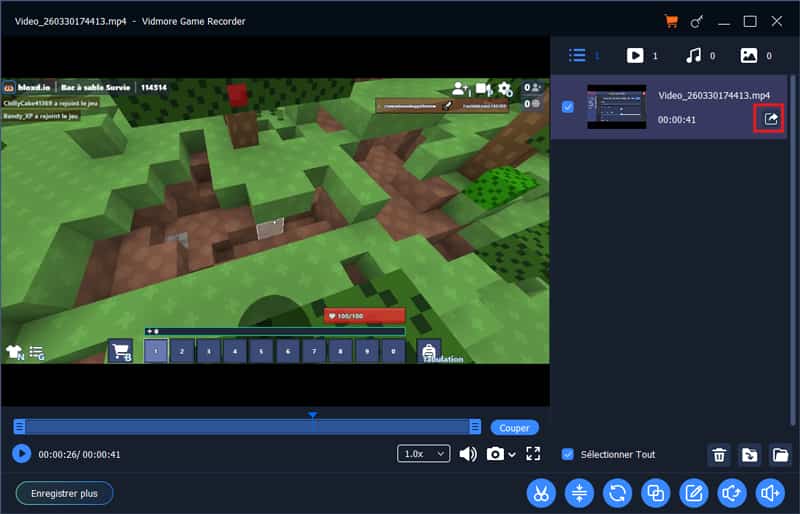Open the shopping cart purchase icon
800x514 pixels.
point(671,21)
